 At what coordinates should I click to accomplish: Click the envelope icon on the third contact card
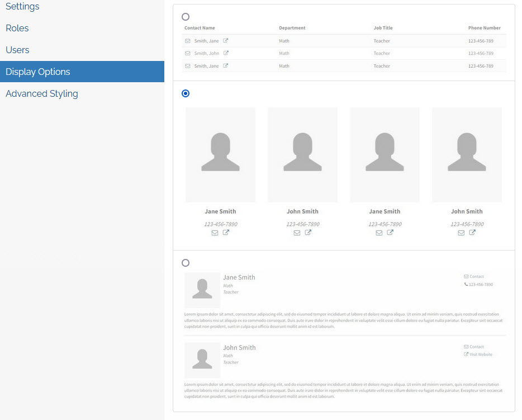(379, 233)
